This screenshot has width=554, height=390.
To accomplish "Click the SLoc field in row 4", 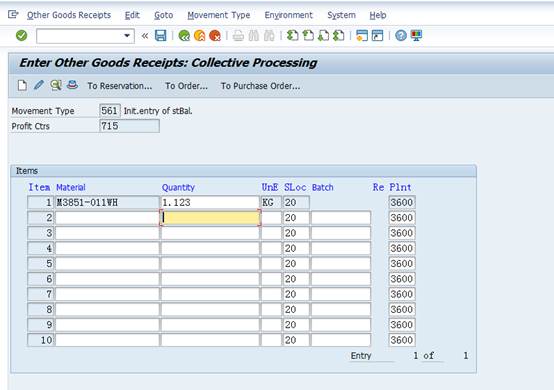I will point(296,248).
